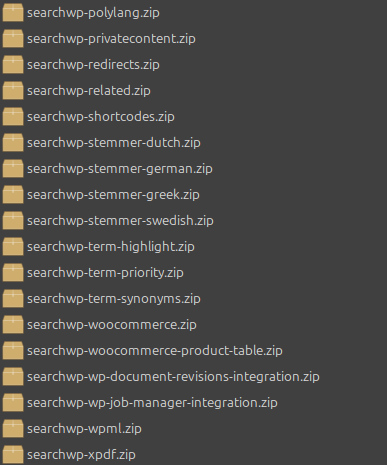Select the file name searchwp-wp-job-manager-integration.zip
This screenshot has height=465, width=387.
(152, 403)
